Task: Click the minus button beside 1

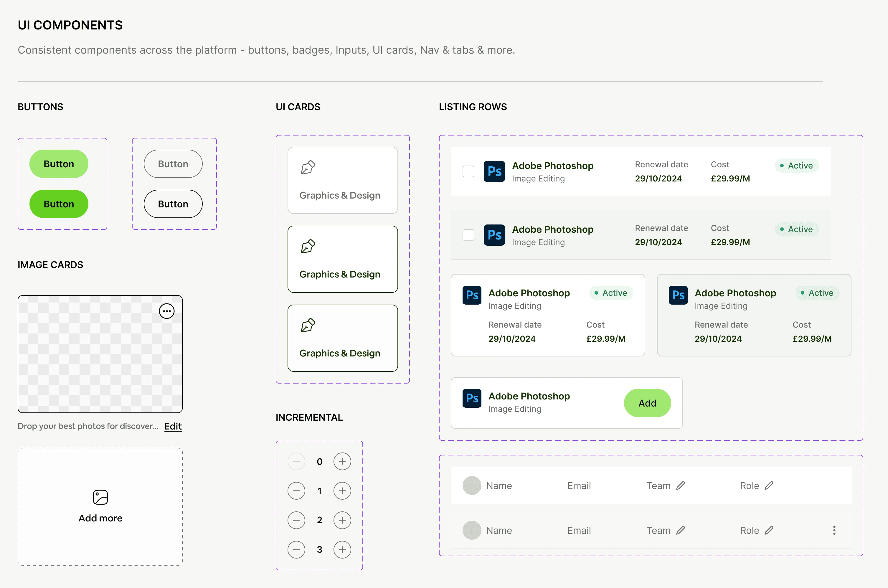Action: pos(296,491)
